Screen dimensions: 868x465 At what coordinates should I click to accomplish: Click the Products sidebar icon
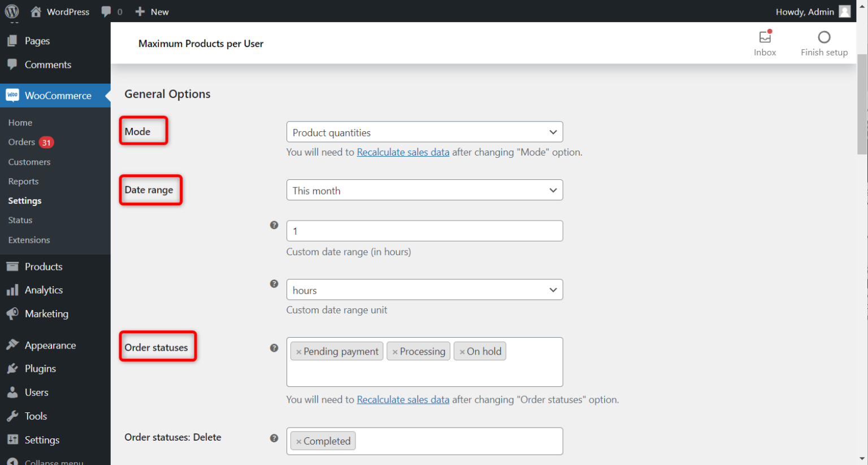pos(12,266)
